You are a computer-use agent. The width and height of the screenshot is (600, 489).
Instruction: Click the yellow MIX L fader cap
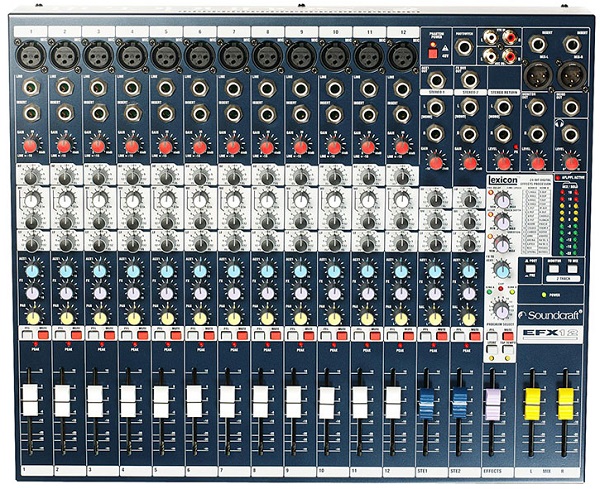532,404
